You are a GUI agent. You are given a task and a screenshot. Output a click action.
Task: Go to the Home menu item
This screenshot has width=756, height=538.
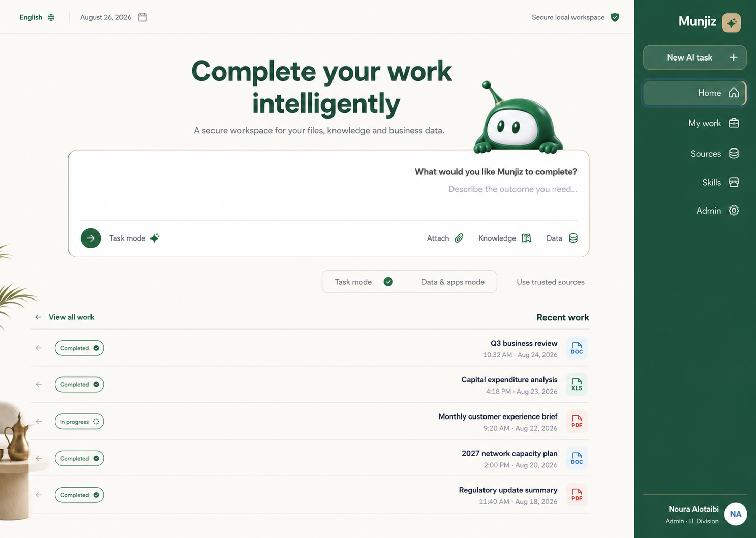[694, 93]
